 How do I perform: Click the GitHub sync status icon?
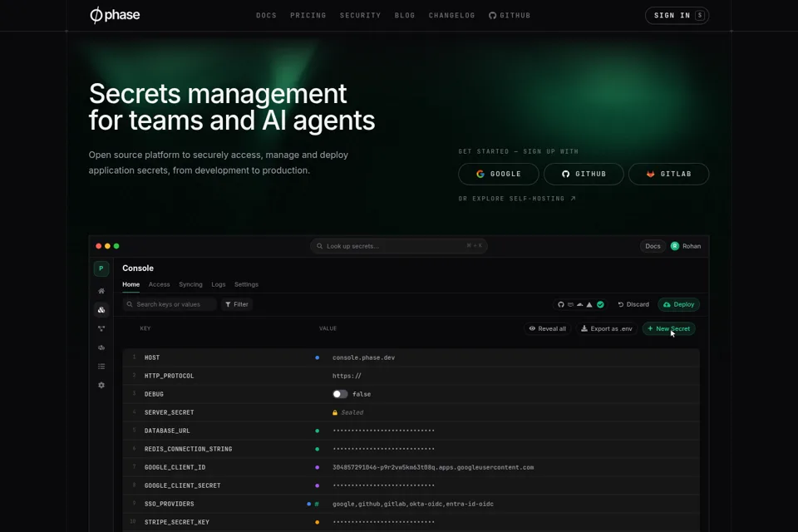(561, 304)
